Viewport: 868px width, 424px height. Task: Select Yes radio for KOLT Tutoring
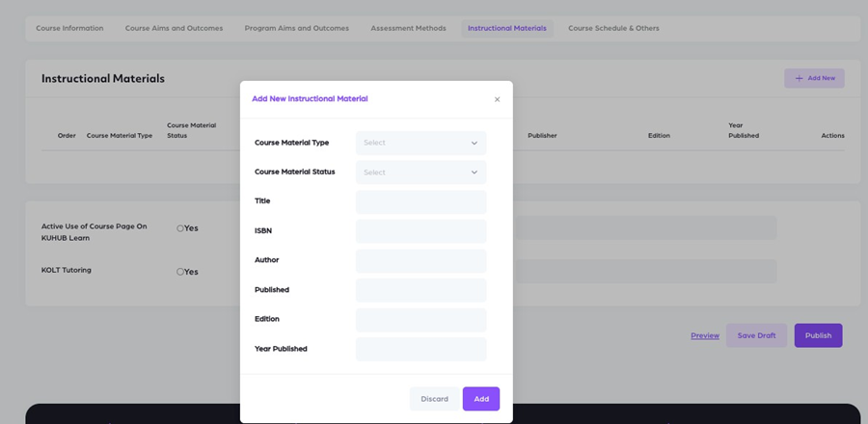(180, 272)
